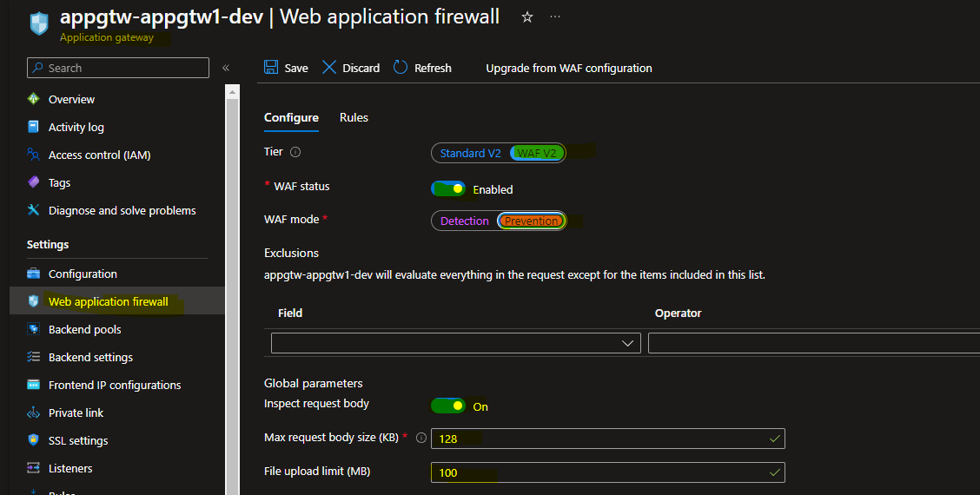Image resolution: width=980 pixels, height=495 pixels.
Task: Click the Save disk icon
Action: point(271,67)
